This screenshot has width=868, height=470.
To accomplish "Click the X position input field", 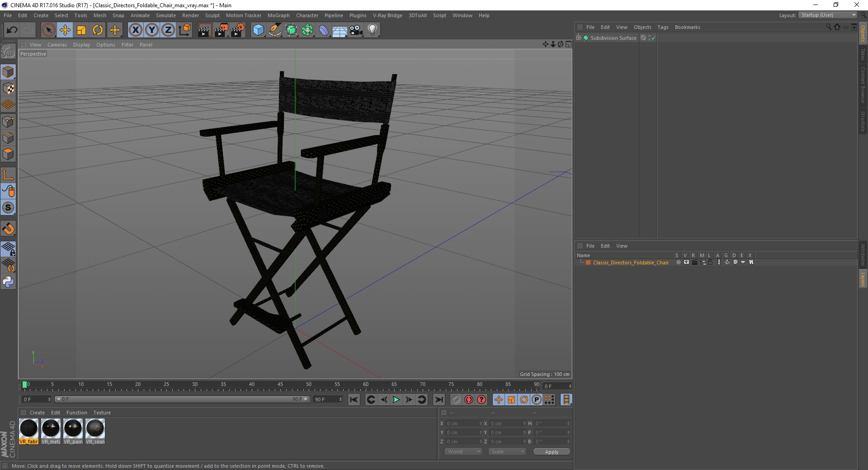I will coord(463,423).
